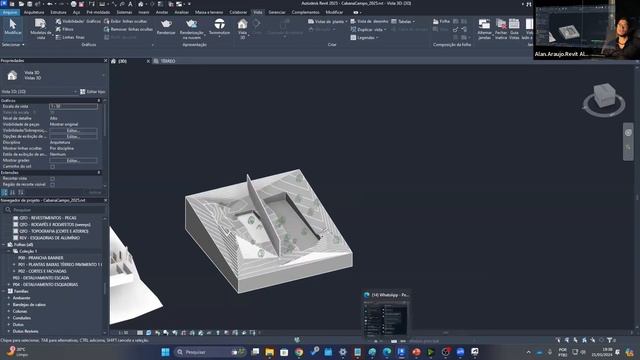This screenshot has height=360, width=640.
Task: Open Duplicar vista dropdown
Action: pos(368,29)
